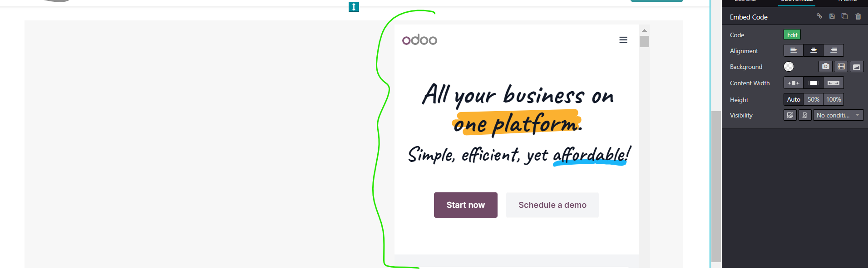Image resolution: width=868 pixels, height=269 pixels.
Task: Open the Background color picker swatch
Action: (789, 67)
